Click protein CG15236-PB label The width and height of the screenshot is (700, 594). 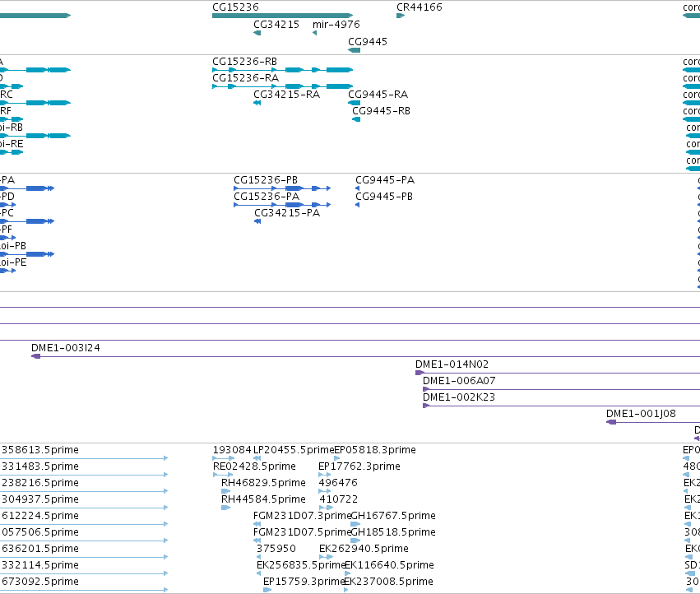pos(266,180)
